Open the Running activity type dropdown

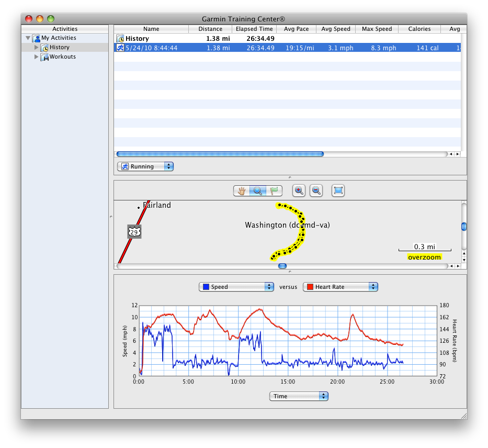145,166
